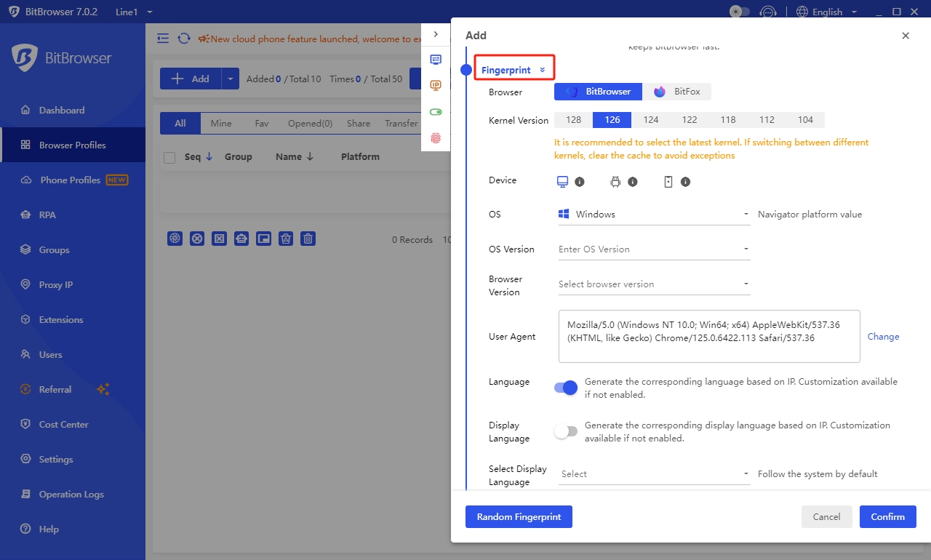Choose the Android device icon
The width and height of the screenshot is (931, 560).
point(615,182)
